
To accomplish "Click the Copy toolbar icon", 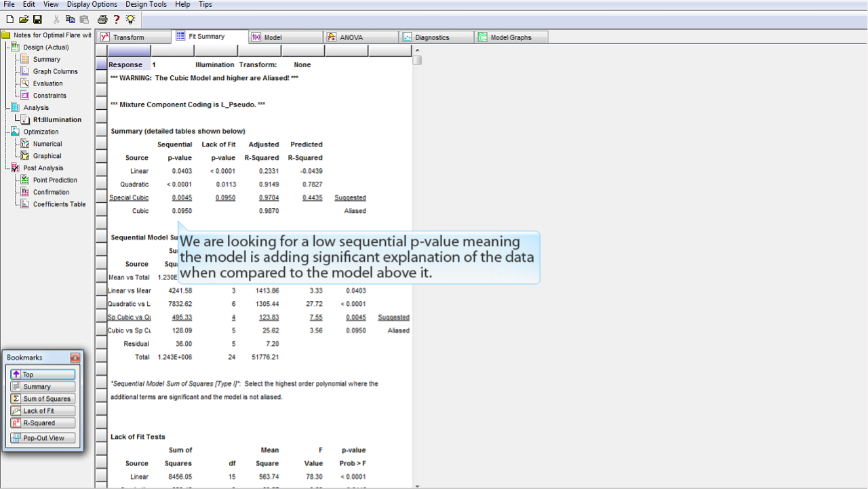I will coord(71,19).
